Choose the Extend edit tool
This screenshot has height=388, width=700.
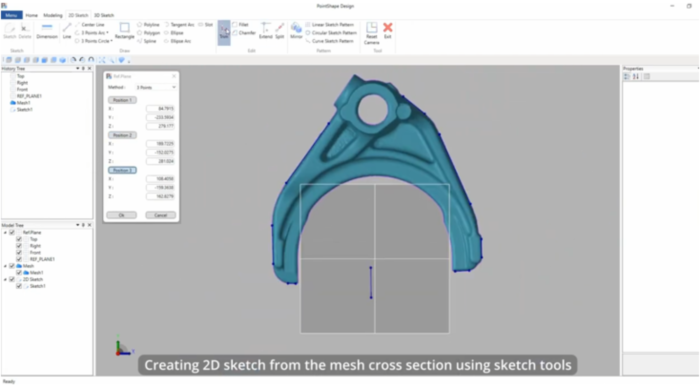[x=266, y=31]
